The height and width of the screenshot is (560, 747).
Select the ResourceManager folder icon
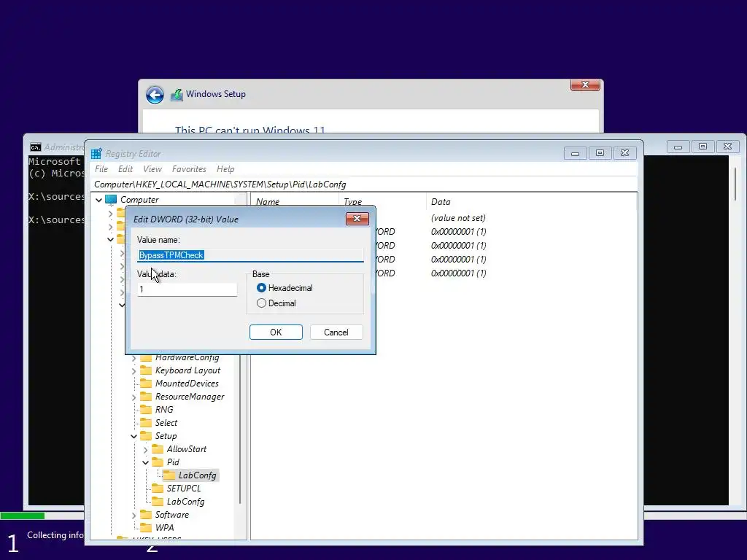coord(146,396)
